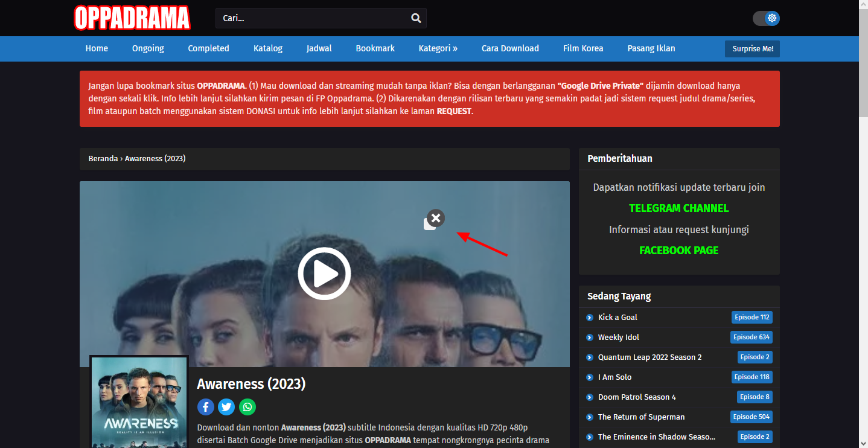
Task: Visit the FACEBOOK PAGE link
Action: point(678,251)
